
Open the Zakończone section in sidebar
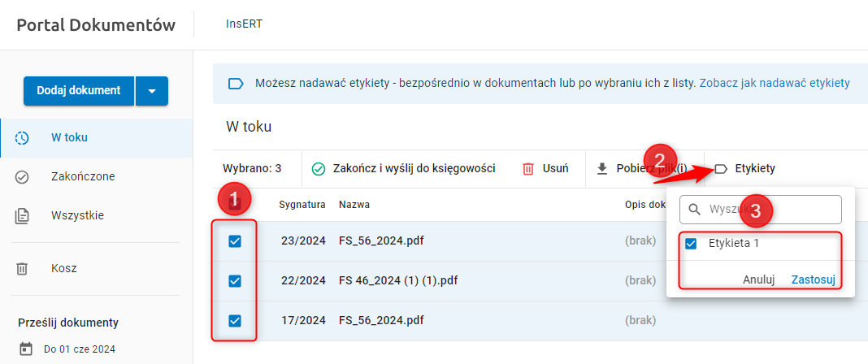(x=82, y=176)
